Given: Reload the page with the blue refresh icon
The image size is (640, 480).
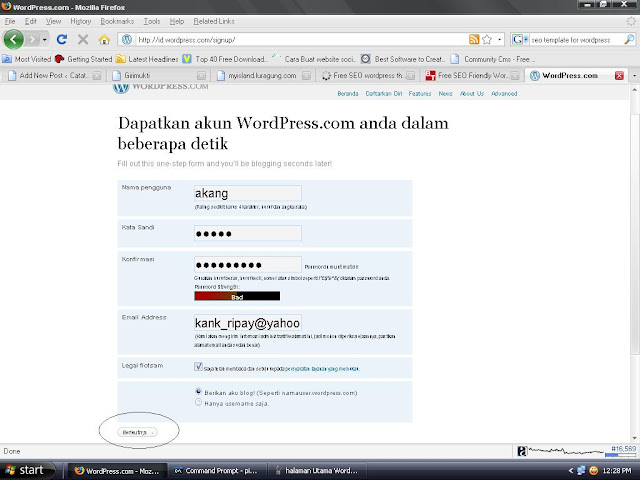Looking at the screenshot, I should pyautogui.click(x=62, y=40).
